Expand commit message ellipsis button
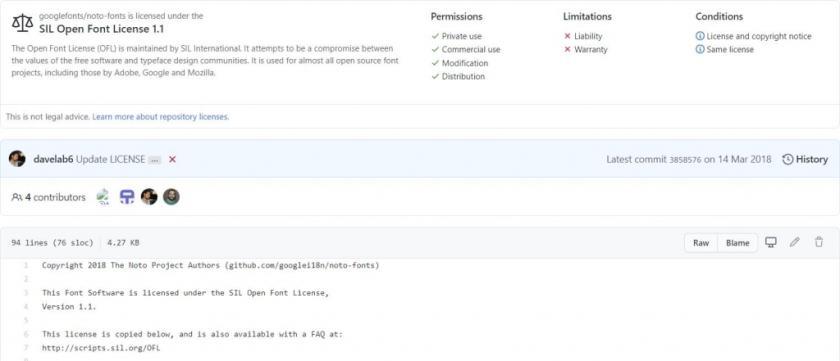This screenshot has height=361, width=840. (154, 160)
